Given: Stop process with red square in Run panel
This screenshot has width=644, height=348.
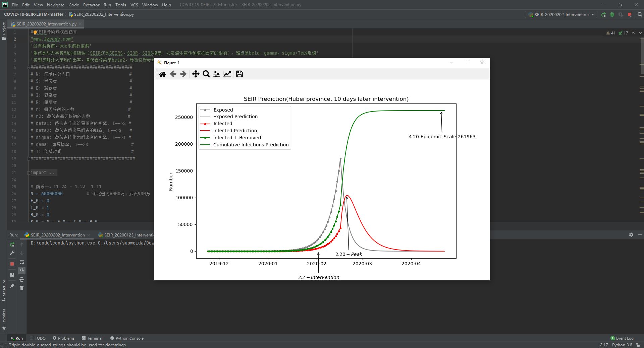Looking at the screenshot, I should coord(12,264).
